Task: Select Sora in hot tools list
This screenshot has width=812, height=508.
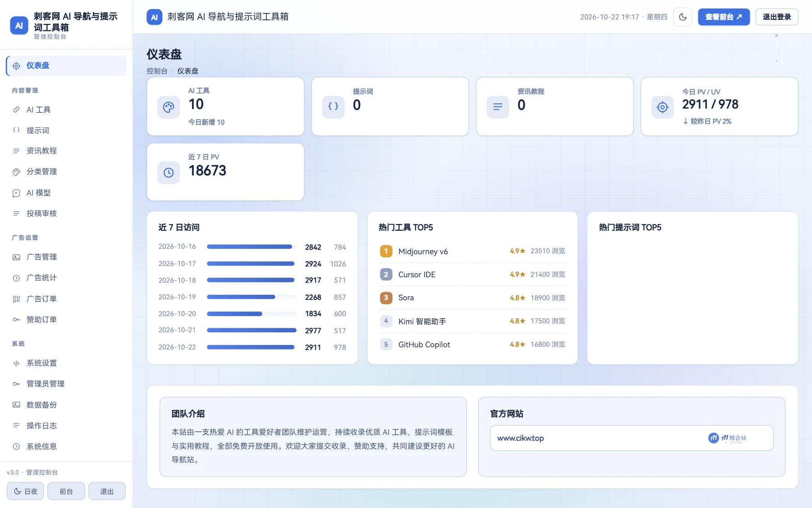Action: pos(473,298)
